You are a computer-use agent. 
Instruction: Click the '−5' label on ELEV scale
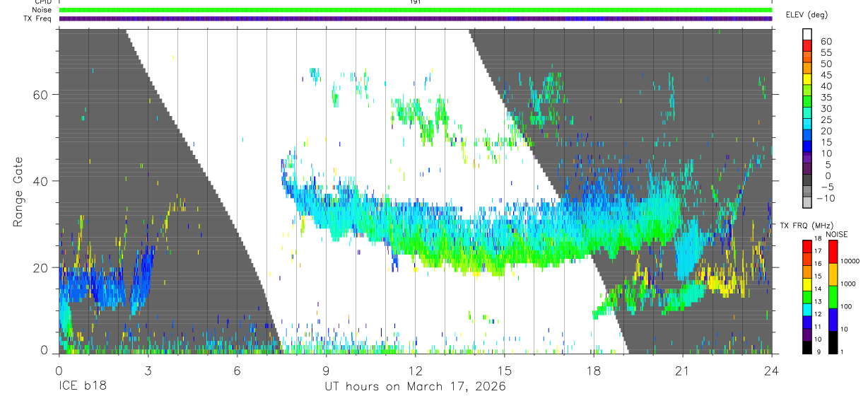826,187
